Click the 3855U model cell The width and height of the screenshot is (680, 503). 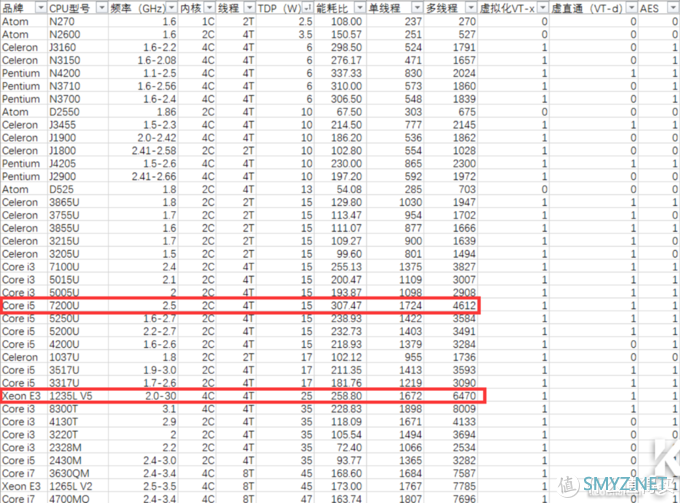[x=78, y=228]
